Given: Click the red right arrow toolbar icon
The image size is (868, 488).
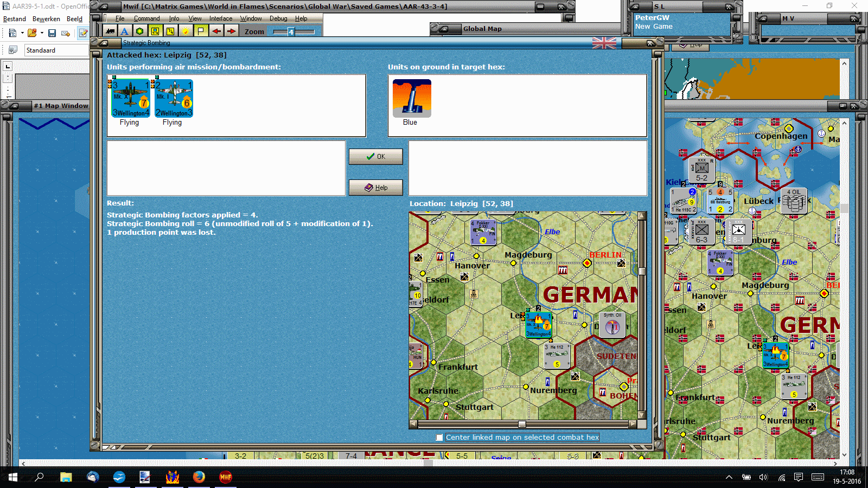Looking at the screenshot, I should 232,31.
